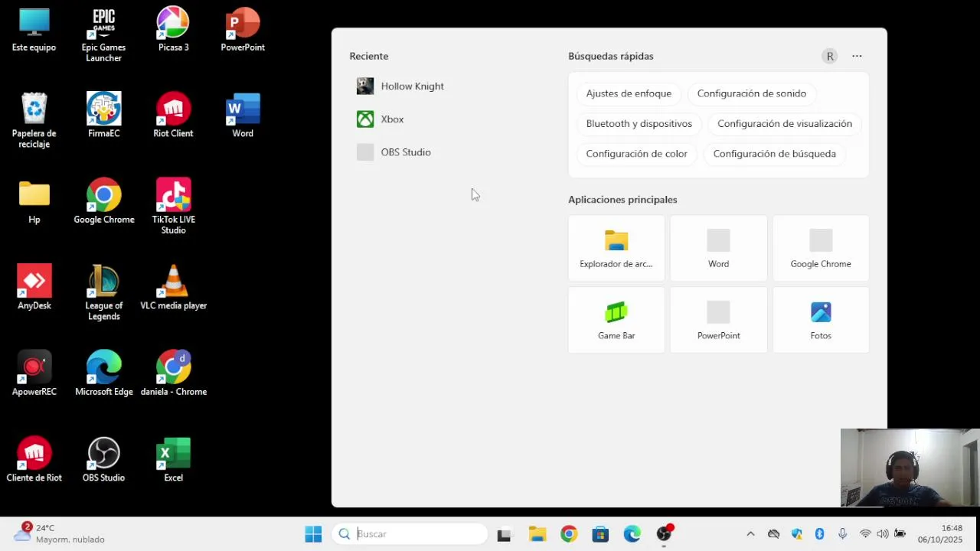Click the webcam overlay thumbnail
The image size is (980, 551).
910,468
